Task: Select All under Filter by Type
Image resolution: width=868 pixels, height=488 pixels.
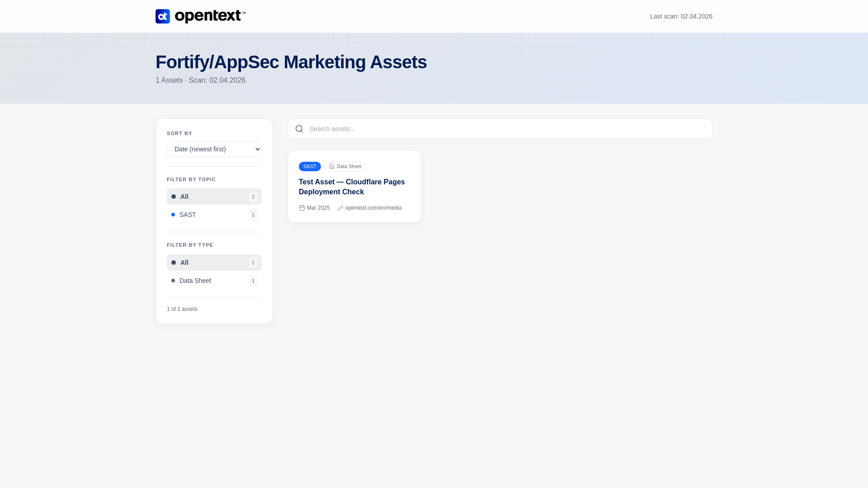Action: point(214,263)
